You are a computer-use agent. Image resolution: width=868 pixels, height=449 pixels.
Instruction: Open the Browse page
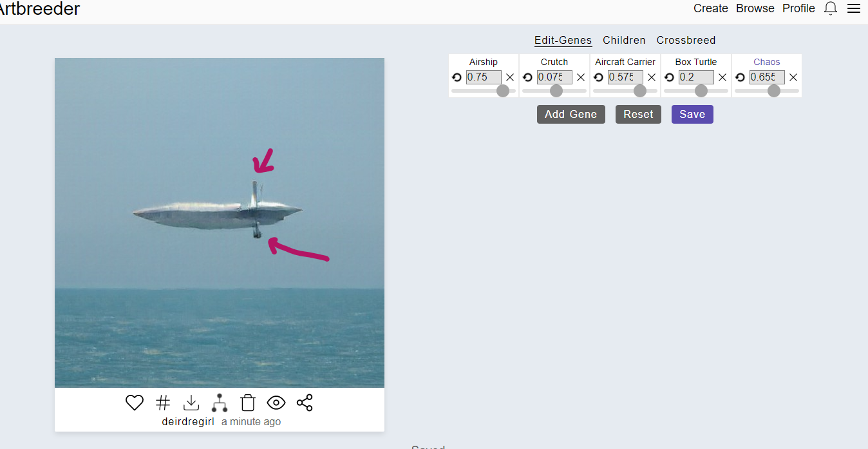(755, 8)
